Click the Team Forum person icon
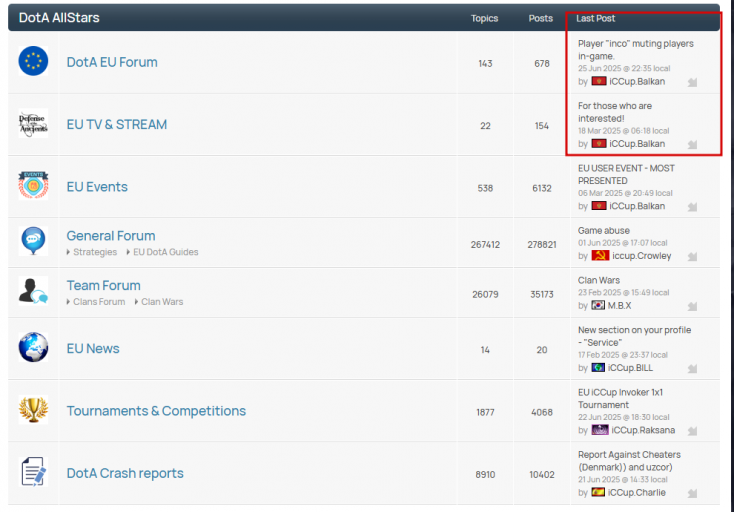Viewport: 734px width, 512px height. click(33, 290)
